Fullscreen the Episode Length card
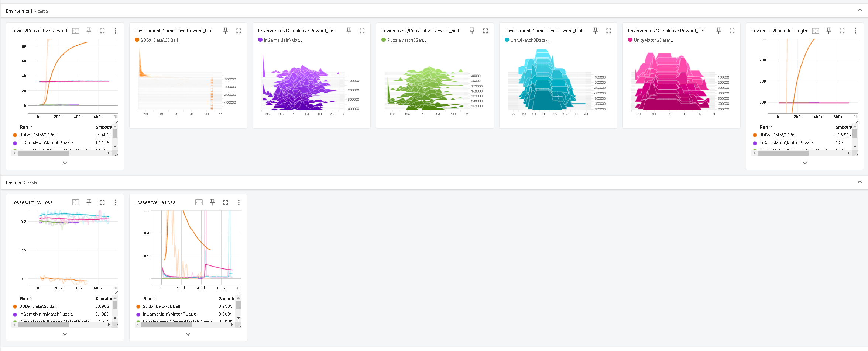The height and width of the screenshot is (351, 868). click(x=842, y=31)
